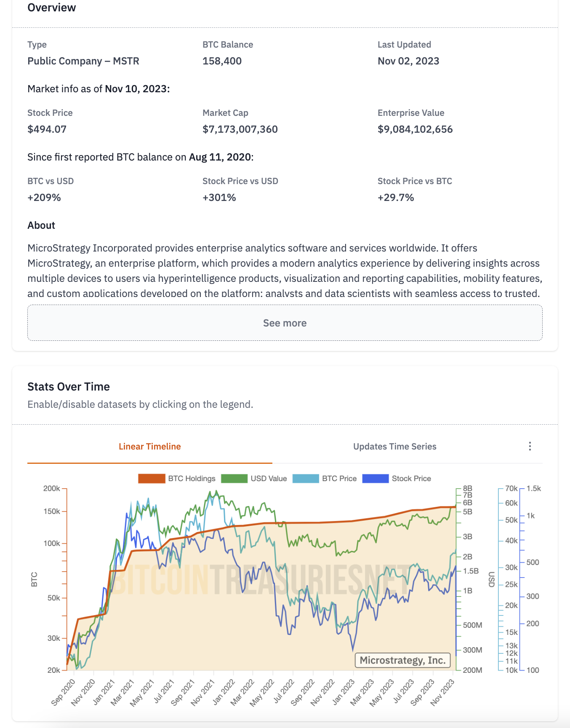Click the 1.5k stock price axis label
The image size is (570, 728).
pos(534,489)
